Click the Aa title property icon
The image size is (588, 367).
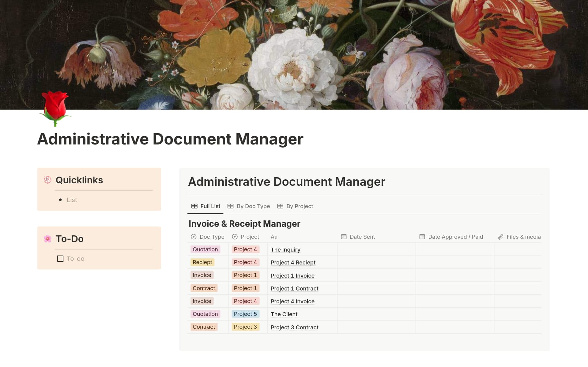click(x=273, y=237)
